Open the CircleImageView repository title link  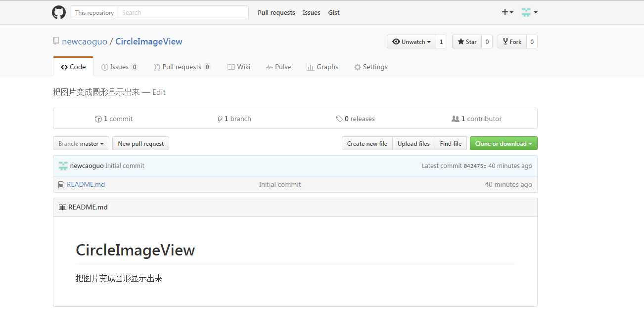(149, 42)
